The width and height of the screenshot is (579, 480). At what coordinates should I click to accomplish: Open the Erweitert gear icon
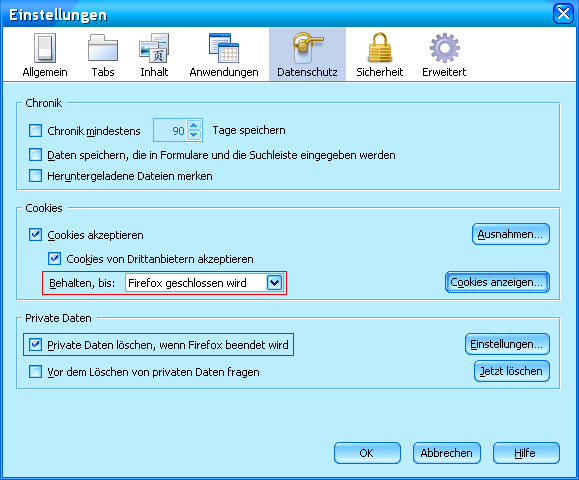pyautogui.click(x=445, y=48)
